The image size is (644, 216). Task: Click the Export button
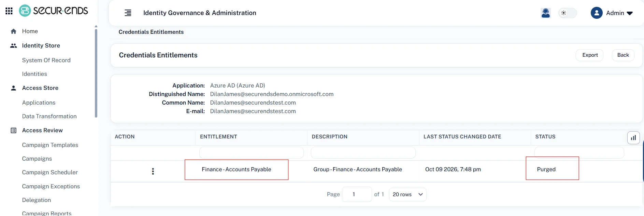tap(590, 55)
